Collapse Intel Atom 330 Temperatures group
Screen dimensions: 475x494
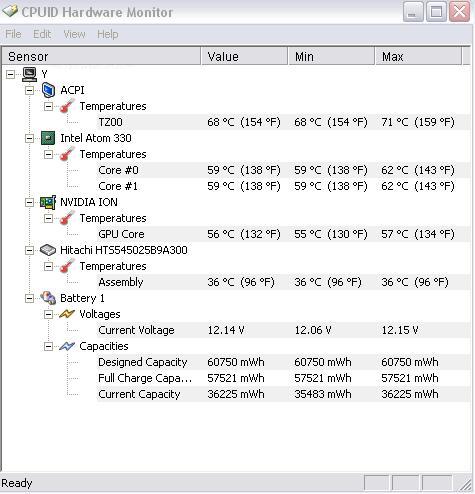click(x=48, y=154)
